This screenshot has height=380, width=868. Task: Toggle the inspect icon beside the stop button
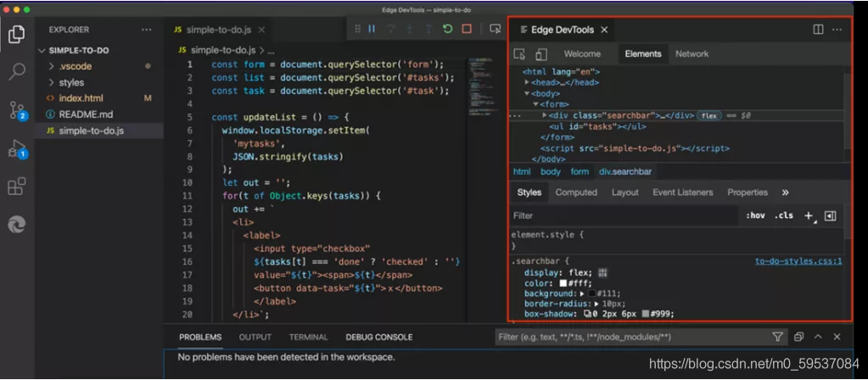click(x=495, y=29)
